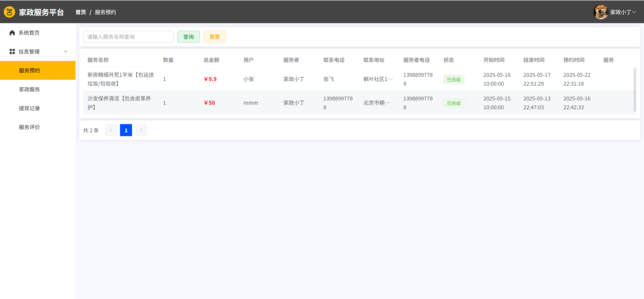Image resolution: width=644 pixels, height=299 pixels.
Task: Click the 查询 search button
Action: [188, 37]
